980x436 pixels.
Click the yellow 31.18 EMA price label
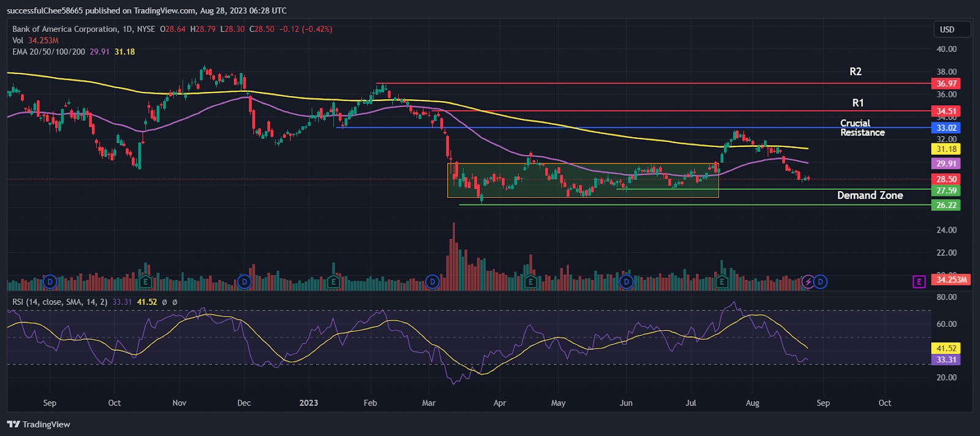946,149
